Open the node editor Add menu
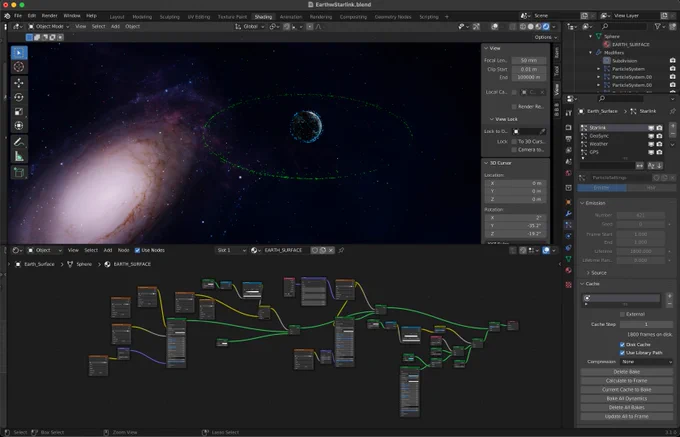The height and width of the screenshot is (437, 680). [x=108, y=250]
